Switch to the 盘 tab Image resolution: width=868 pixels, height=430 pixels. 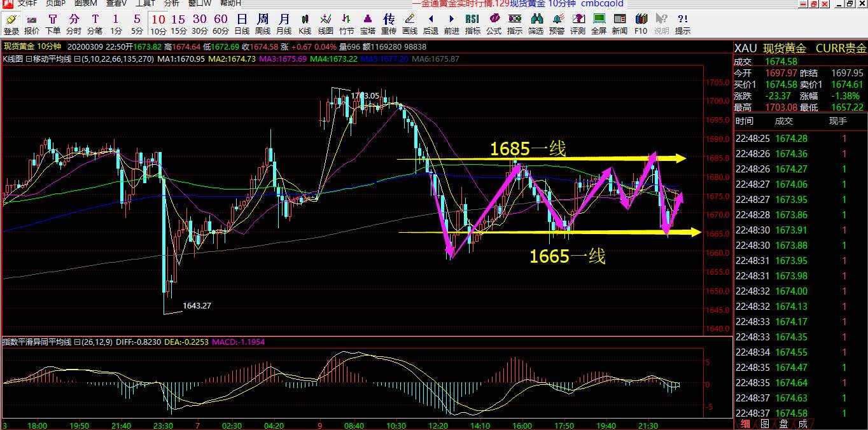click(x=783, y=424)
